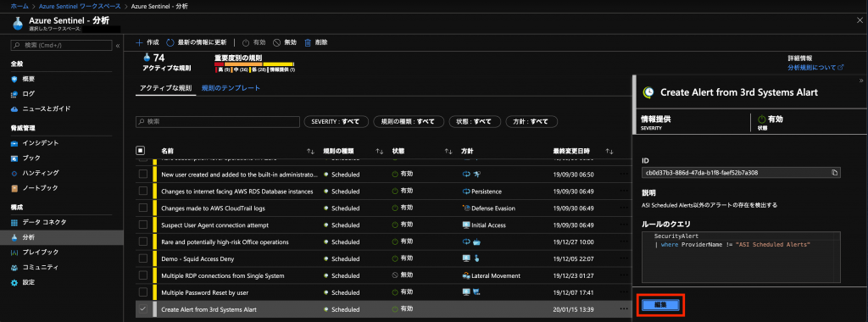
Task: Click Initial Access tactic icon in Suspect User Agent row
Action: pyautogui.click(x=466, y=225)
